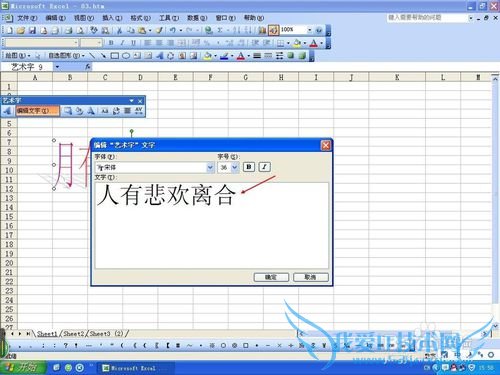The width and height of the screenshot is (500, 375).
Task: Open a file with the Open folder icon
Action: 21,31
